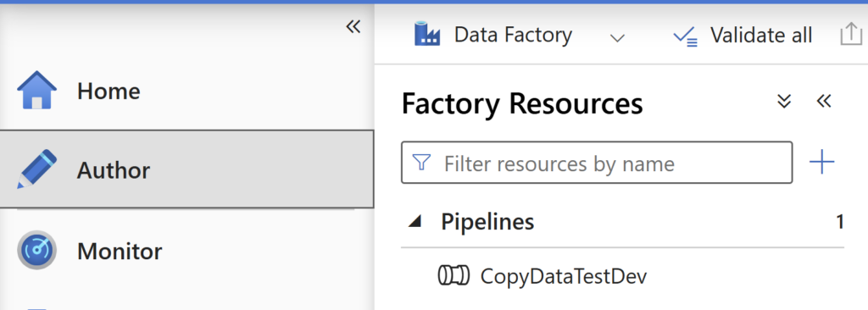This screenshot has height=310, width=868.
Task: Open Monitor via the gauge icon
Action: [36, 250]
